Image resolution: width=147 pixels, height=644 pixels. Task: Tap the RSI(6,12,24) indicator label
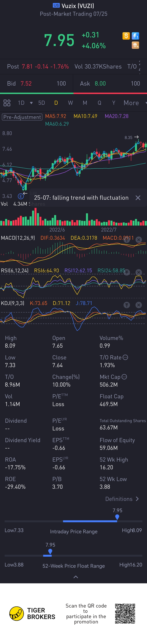[x=15, y=270]
